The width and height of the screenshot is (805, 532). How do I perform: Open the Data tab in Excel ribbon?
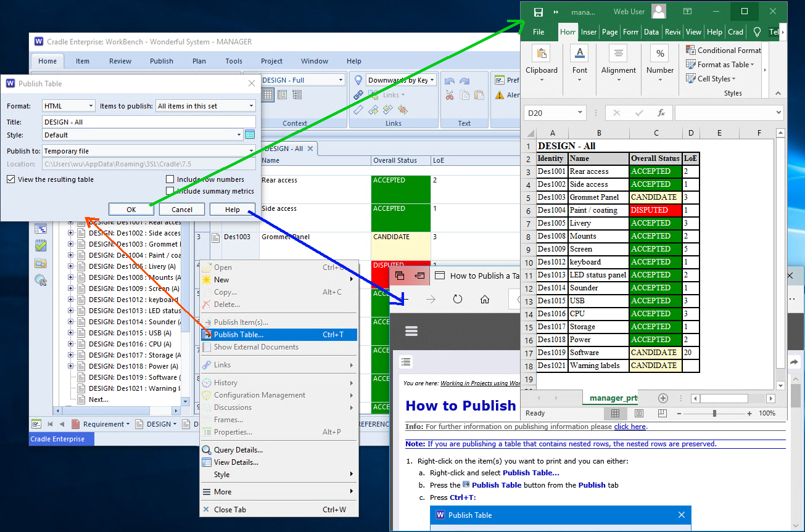pos(651,32)
